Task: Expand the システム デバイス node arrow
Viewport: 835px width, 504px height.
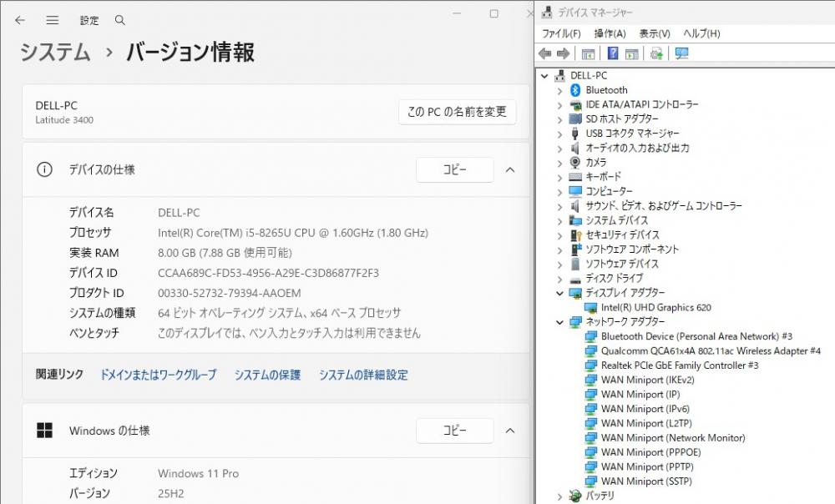Action: [559, 221]
